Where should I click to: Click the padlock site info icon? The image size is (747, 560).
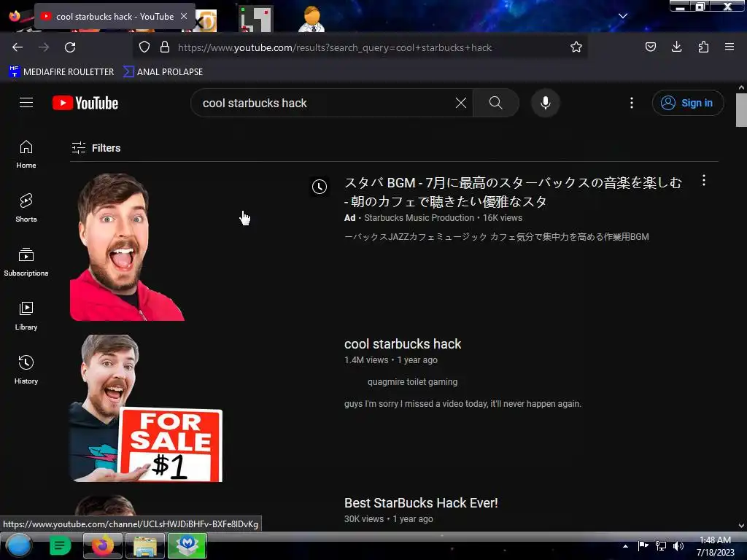tap(165, 47)
